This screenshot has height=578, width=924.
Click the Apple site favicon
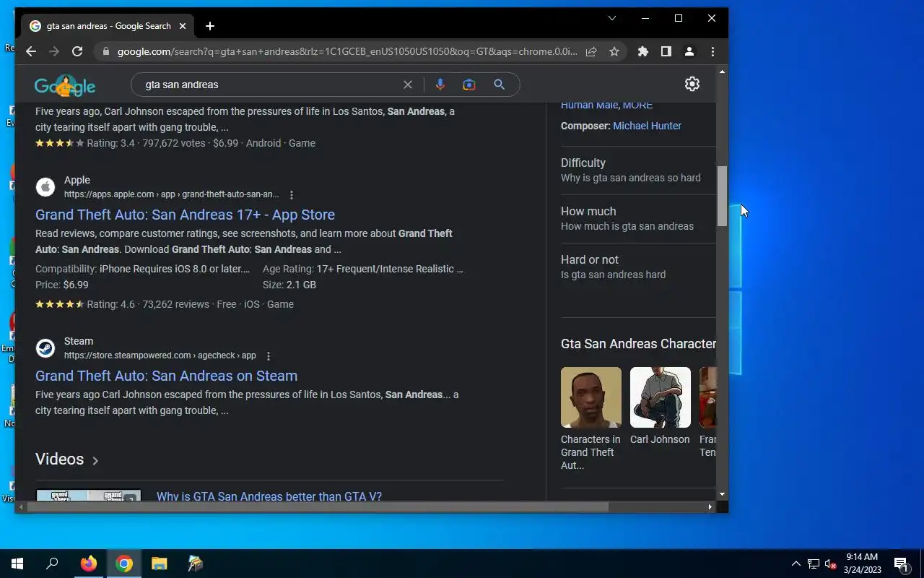click(45, 187)
